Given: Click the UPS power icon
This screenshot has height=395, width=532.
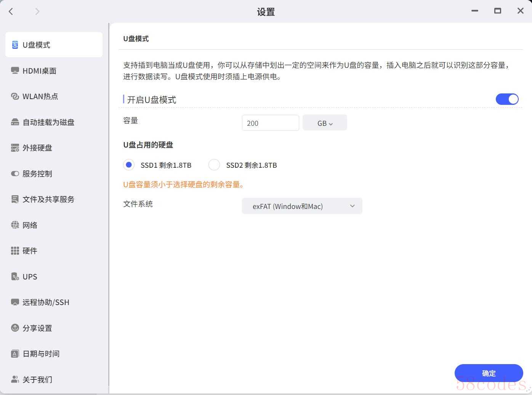Looking at the screenshot, I should (x=15, y=277).
